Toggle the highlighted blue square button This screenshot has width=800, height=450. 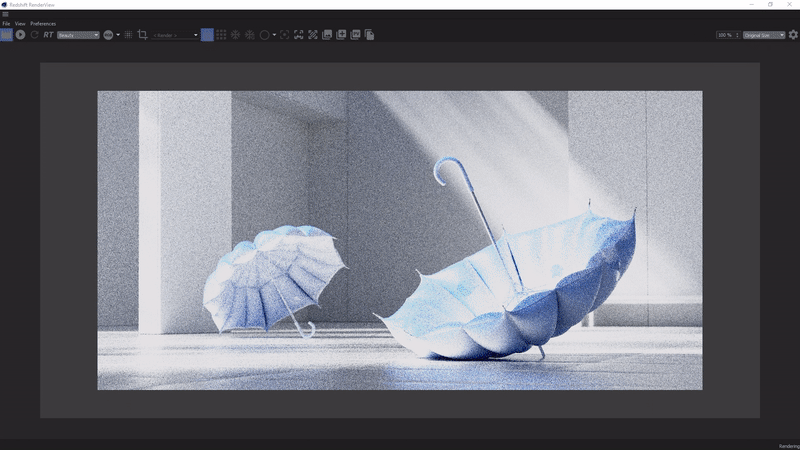(207, 35)
